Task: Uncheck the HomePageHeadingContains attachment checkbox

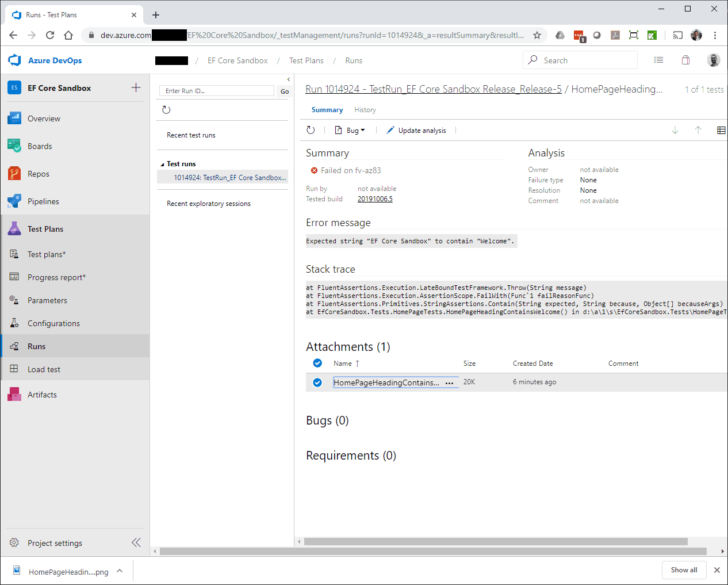Action: point(317,383)
